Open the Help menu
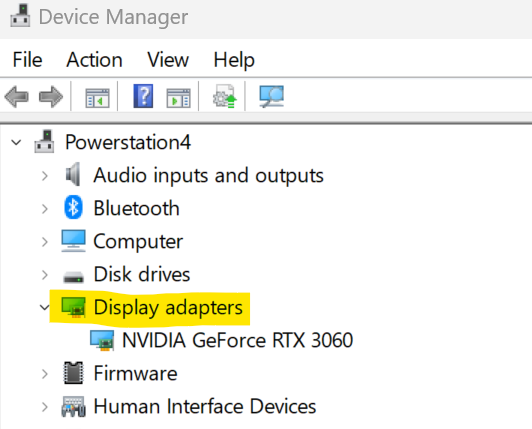Image resolution: width=532 pixels, height=429 pixels. [x=234, y=60]
